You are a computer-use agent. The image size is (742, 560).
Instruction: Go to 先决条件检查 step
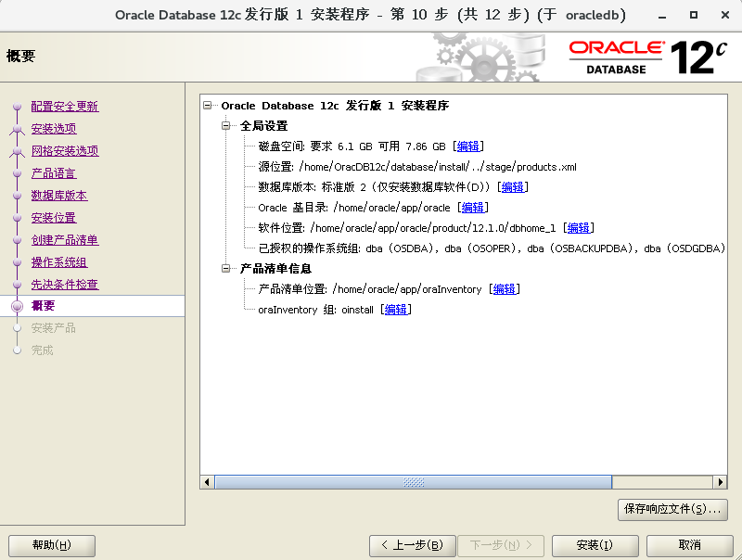[65, 285]
